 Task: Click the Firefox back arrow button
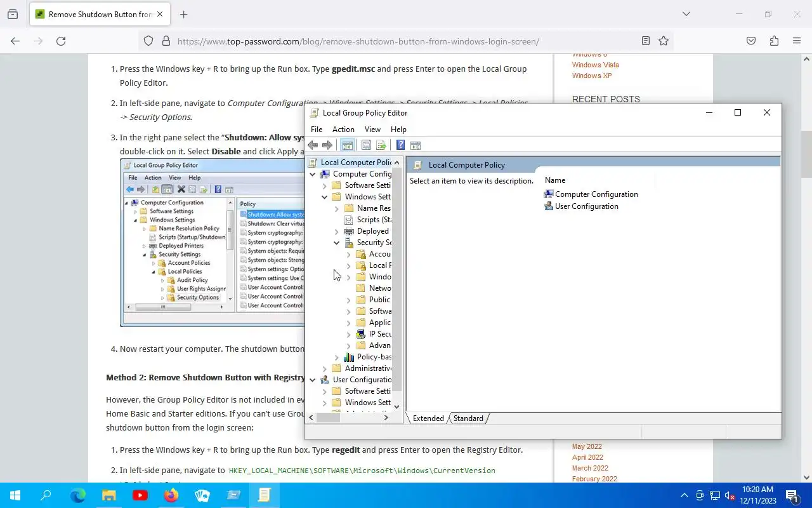[x=15, y=41]
